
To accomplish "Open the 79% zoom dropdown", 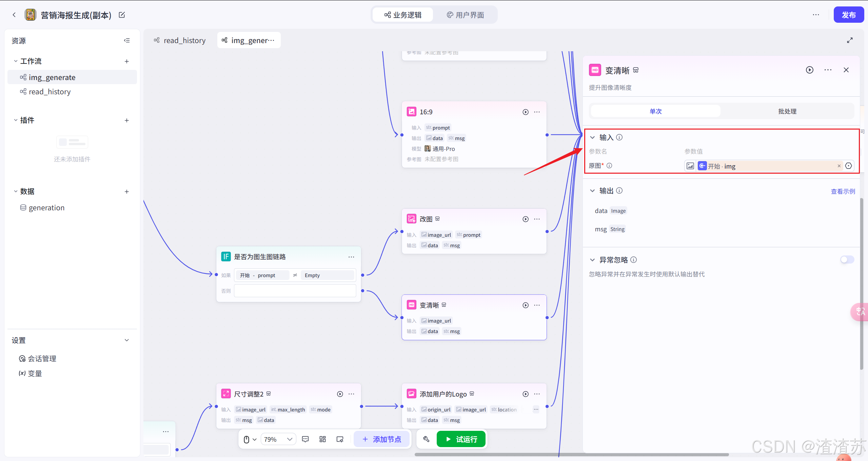I will (278, 439).
